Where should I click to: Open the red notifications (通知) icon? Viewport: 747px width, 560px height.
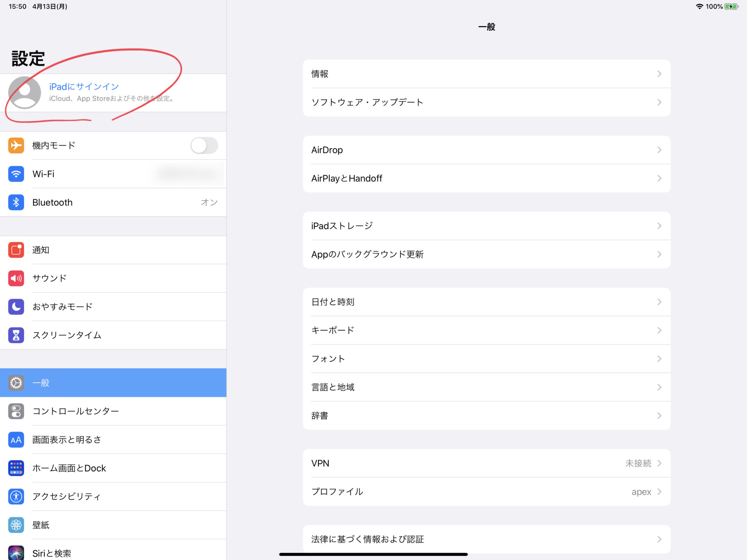coord(16,250)
